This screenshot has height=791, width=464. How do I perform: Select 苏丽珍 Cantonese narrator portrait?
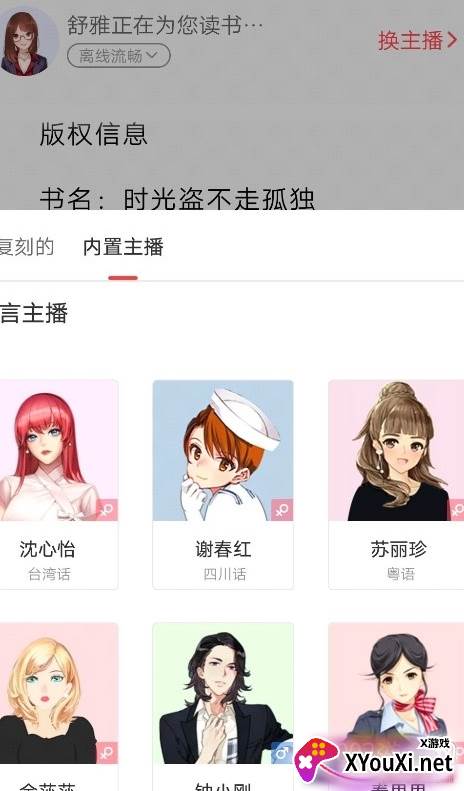click(x=396, y=450)
